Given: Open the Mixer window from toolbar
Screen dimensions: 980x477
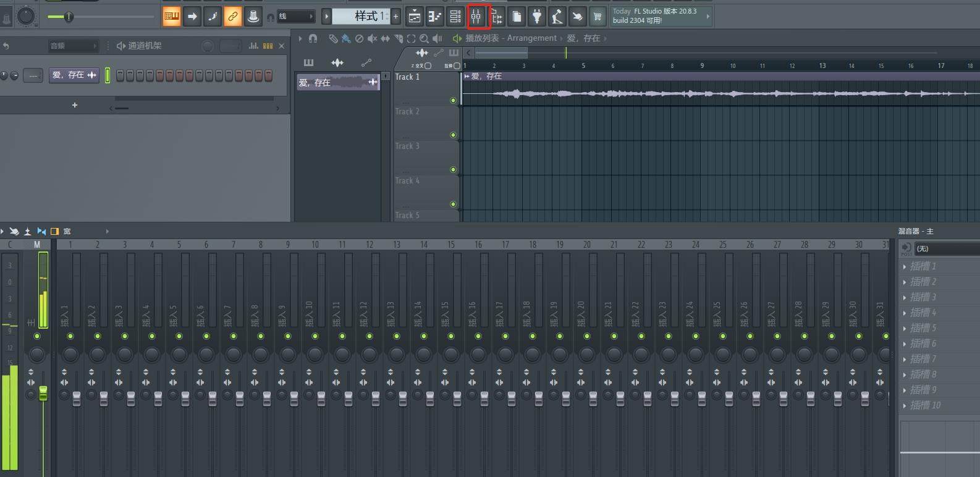Looking at the screenshot, I should (x=476, y=17).
